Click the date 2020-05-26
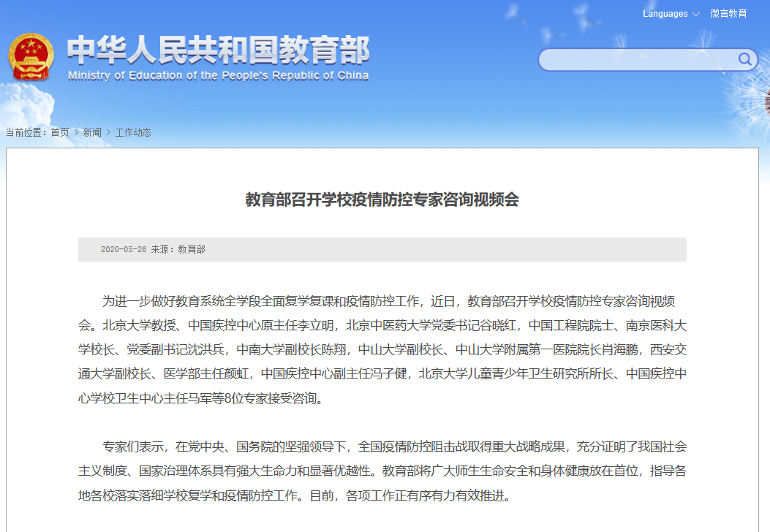This screenshot has height=532, width=770. [124, 249]
